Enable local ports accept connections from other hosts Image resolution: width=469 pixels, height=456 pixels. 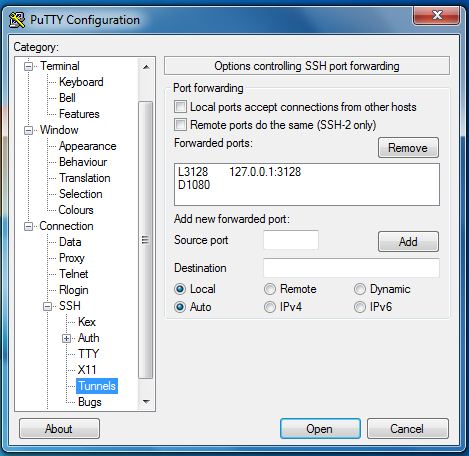pyautogui.click(x=180, y=107)
